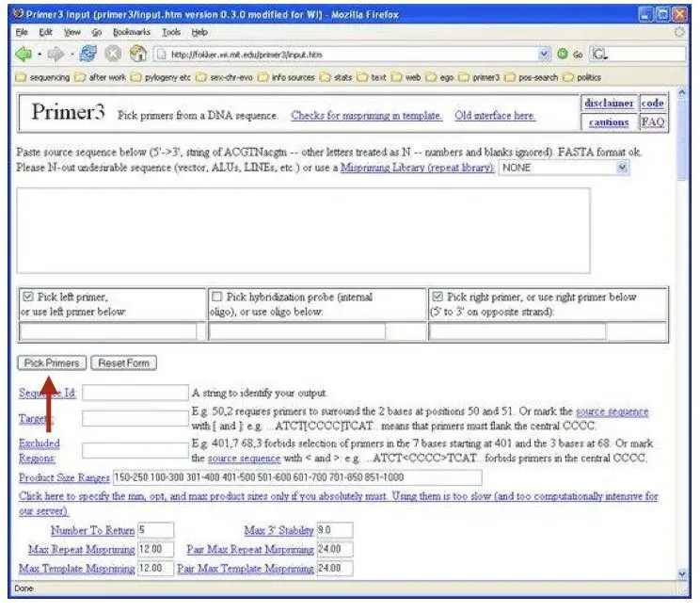
Task: Open the primer3 bookmark folder
Action: pos(479,77)
